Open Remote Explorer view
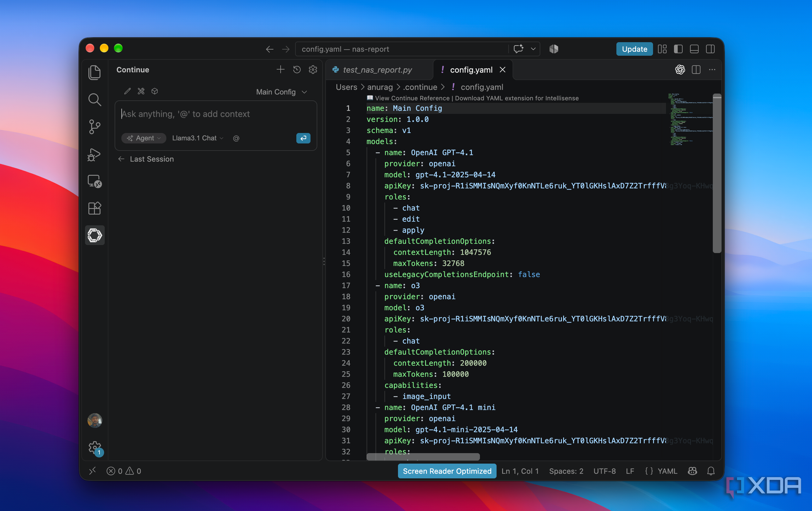812x511 pixels. pos(95,181)
